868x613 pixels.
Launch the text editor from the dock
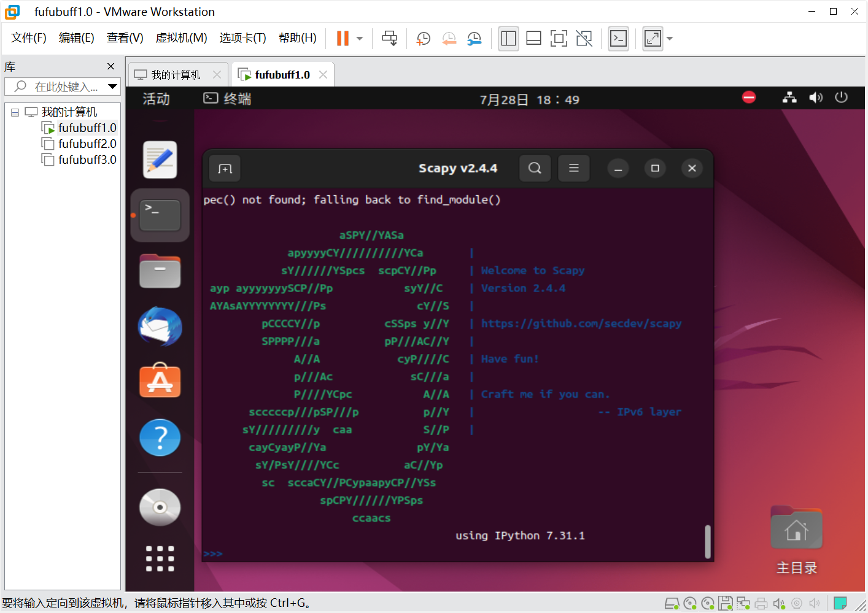pyautogui.click(x=160, y=160)
